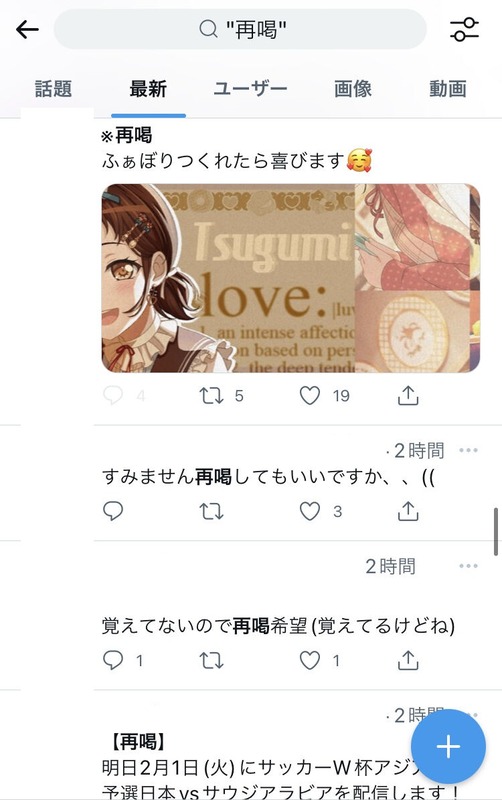Image resolution: width=502 pixels, height=800 pixels.
Task: Open more options for すみません再喝 post
Action: pyautogui.click(x=468, y=450)
